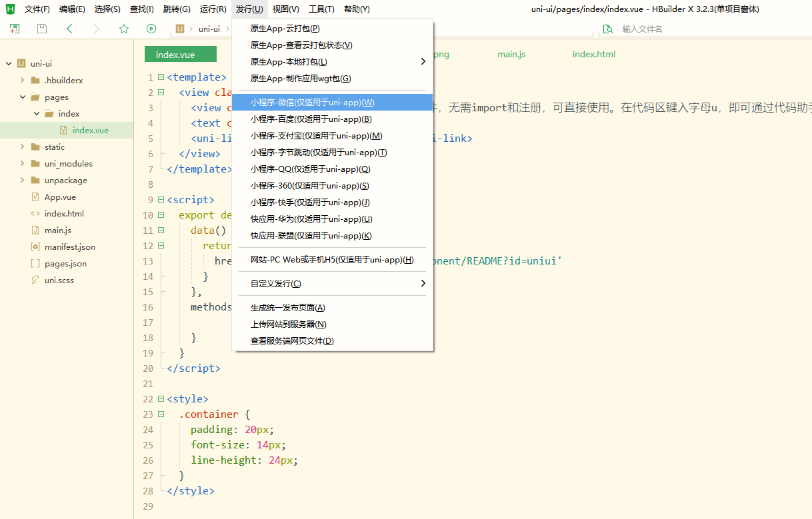Switch to the main.js editor tab

click(x=511, y=54)
